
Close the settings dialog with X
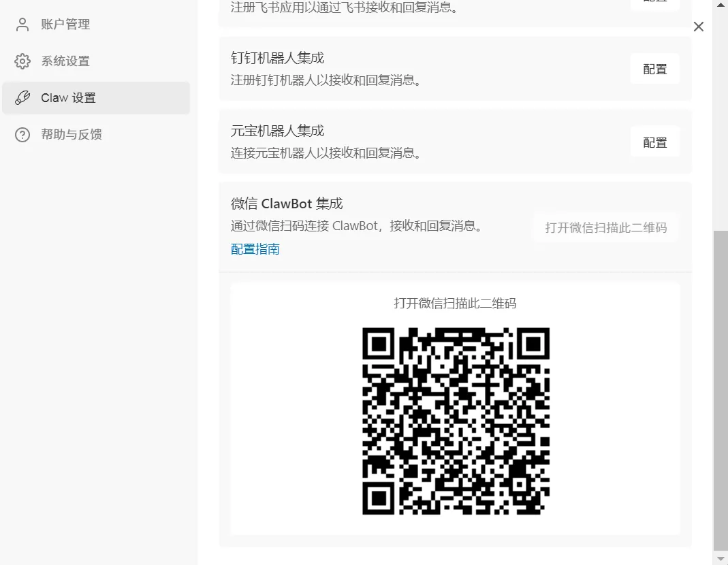pos(698,27)
